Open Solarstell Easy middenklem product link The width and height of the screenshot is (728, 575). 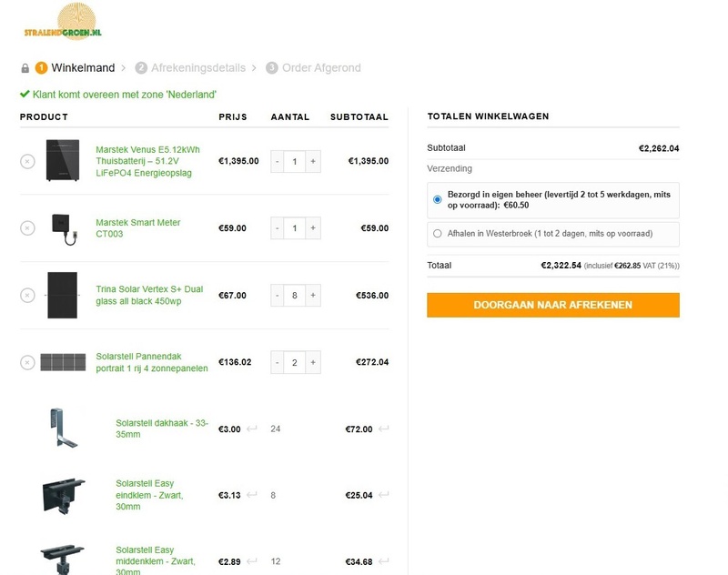coord(156,561)
